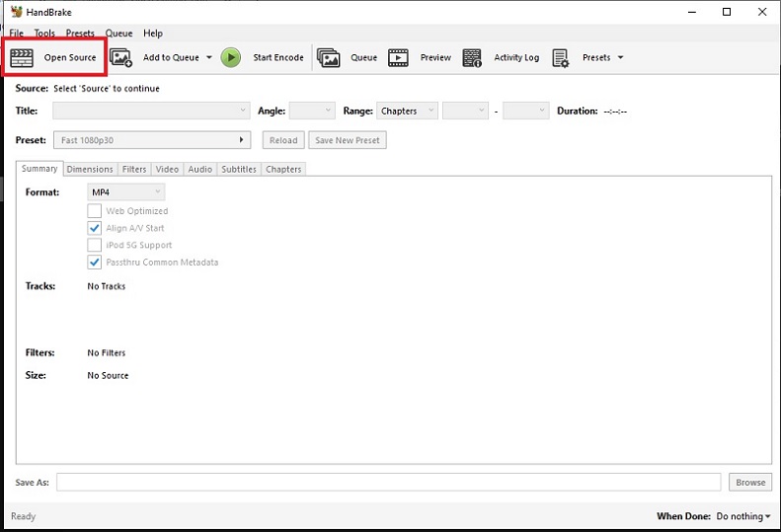Open the Activity Log icon
The height and width of the screenshot is (532, 781).
coord(472,57)
